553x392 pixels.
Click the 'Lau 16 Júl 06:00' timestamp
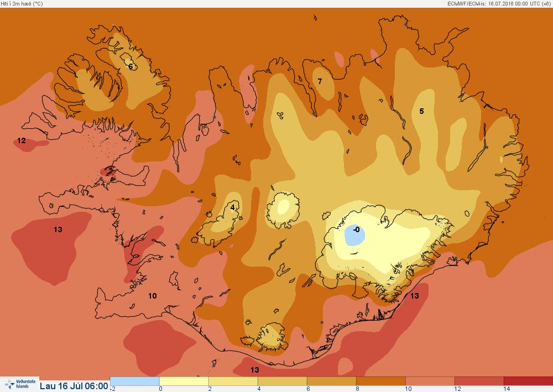74,386
